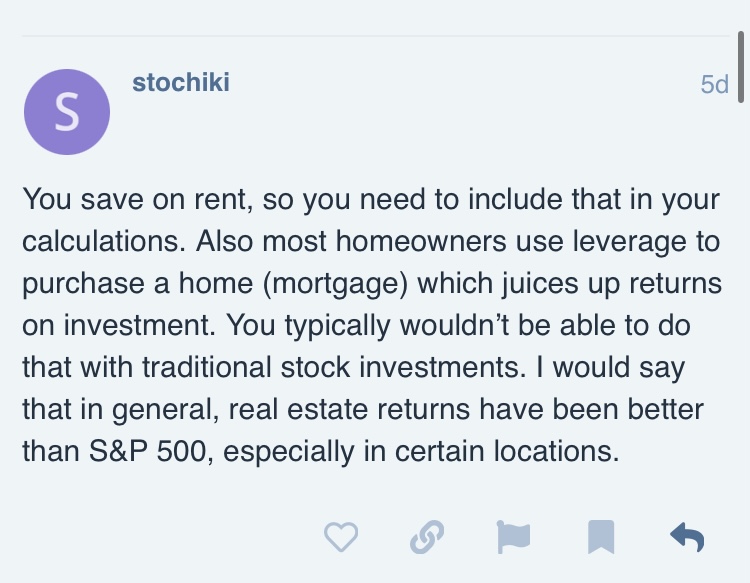Viewport: 750px width, 583px height.
Task: Copy the post link via chain icon
Action: (427, 537)
